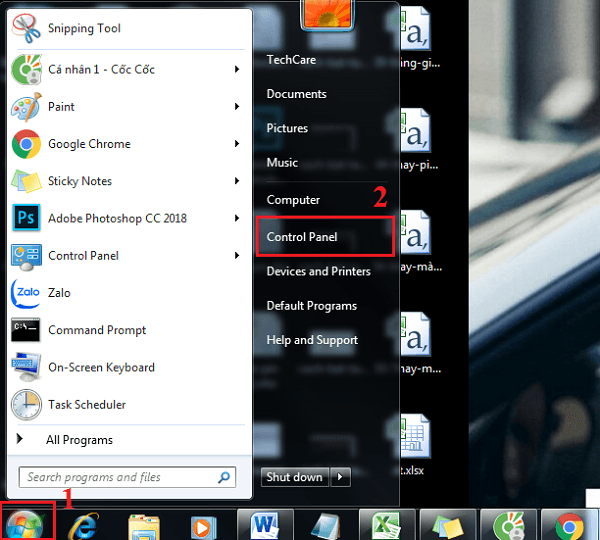Launch Adobe Photoshop CC 2018
Screen dimensions: 600x540
pos(116,218)
